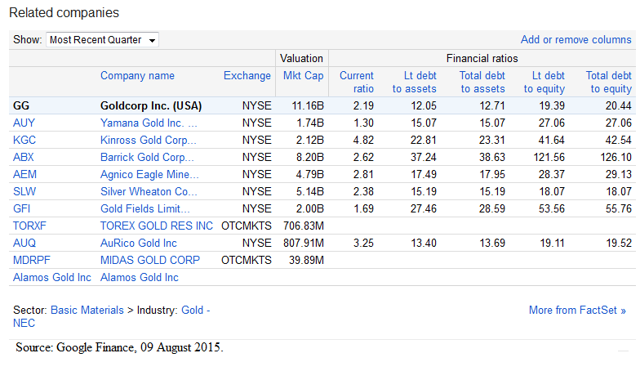Screen dimensions: 640x380
Task: Click the Valuation group header
Action: (302, 58)
